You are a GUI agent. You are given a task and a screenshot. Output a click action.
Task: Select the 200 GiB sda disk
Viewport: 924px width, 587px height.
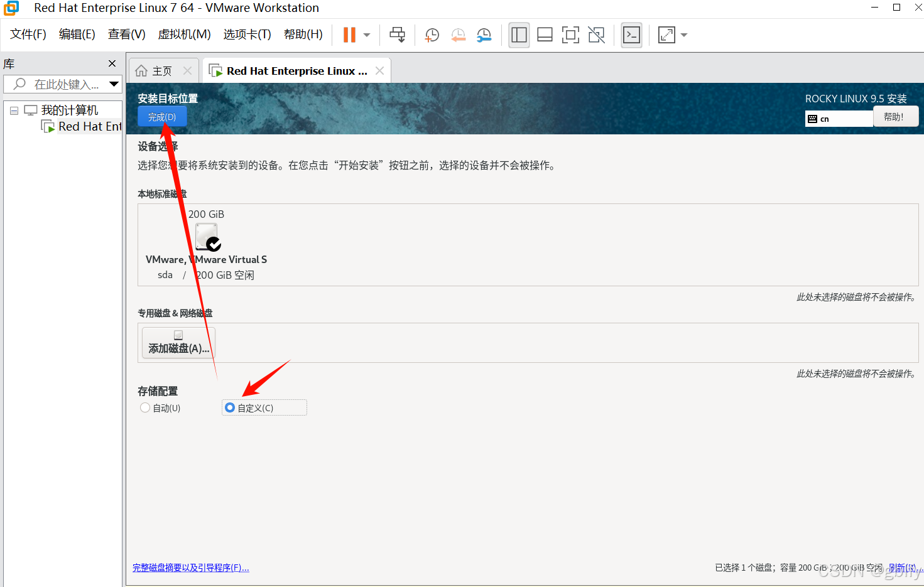pos(207,245)
